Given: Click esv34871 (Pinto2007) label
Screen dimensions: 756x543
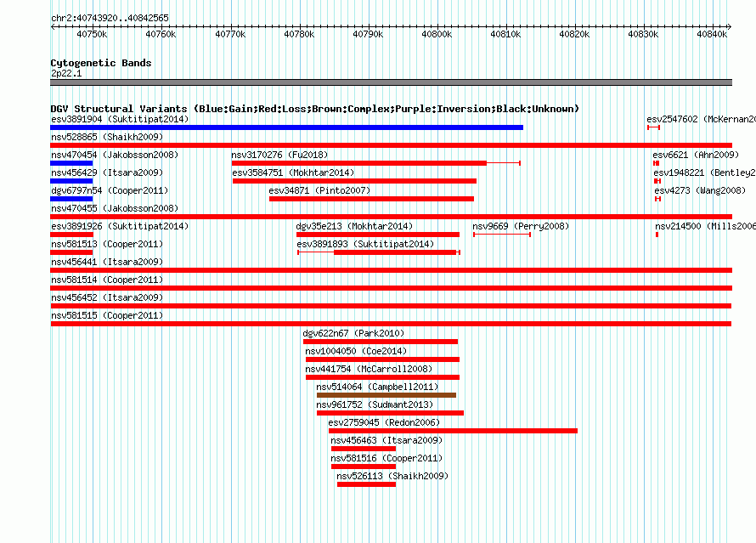Looking at the screenshot, I should (319, 190).
